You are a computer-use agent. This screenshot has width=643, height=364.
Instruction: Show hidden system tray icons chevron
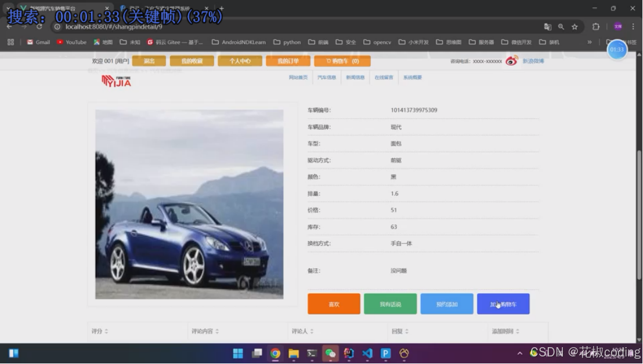coord(519,354)
